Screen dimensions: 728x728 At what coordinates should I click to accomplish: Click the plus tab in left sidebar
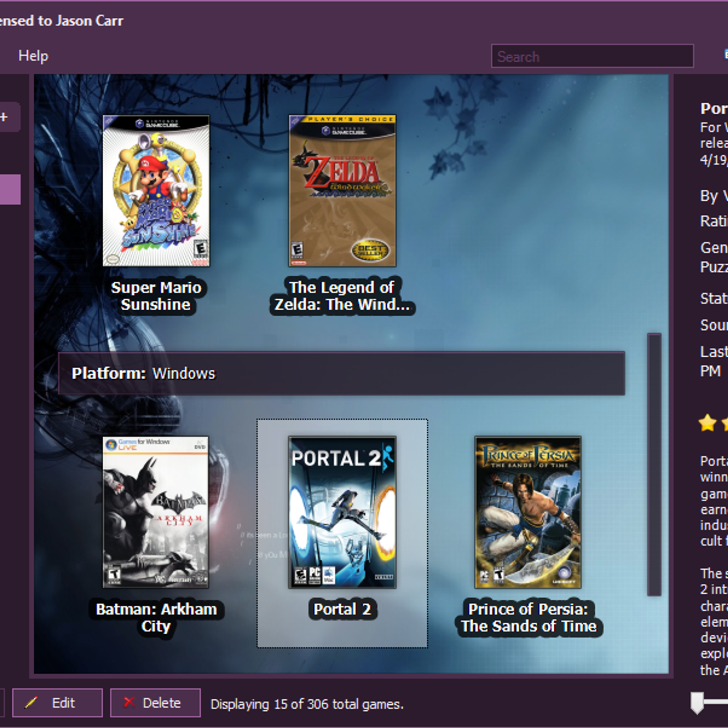[x=9, y=117]
